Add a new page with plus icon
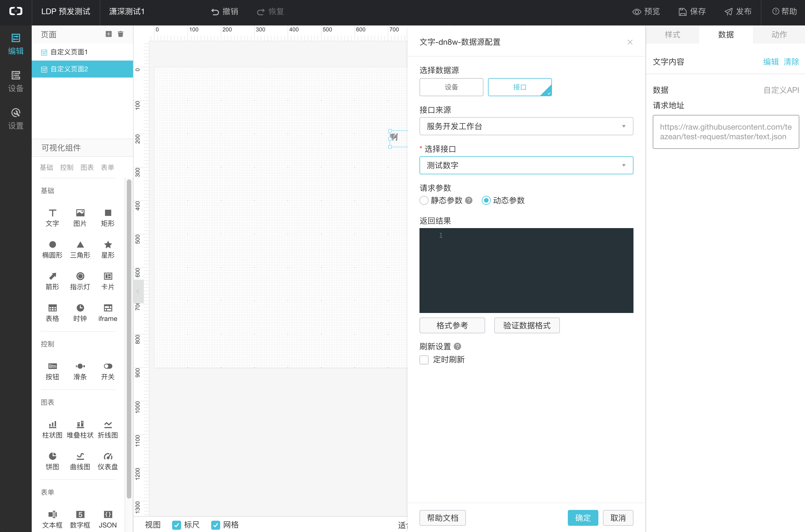 pos(109,34)
